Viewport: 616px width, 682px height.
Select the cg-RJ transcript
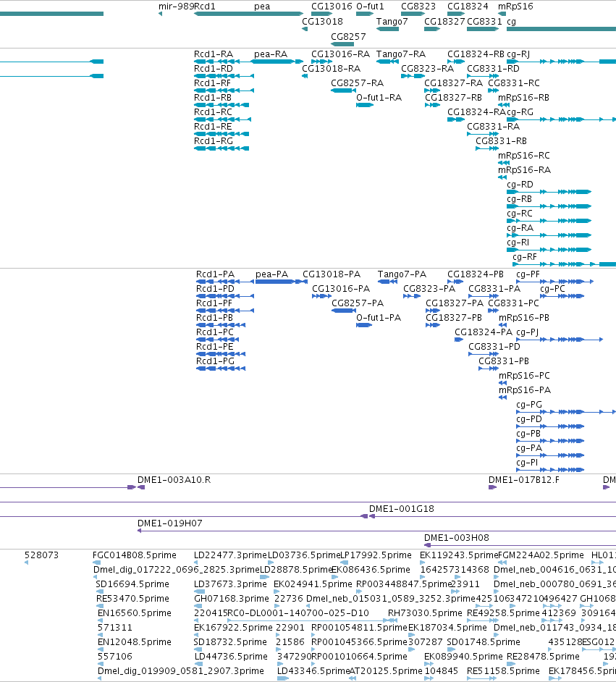pyautogui.click(x=518, y=54)
